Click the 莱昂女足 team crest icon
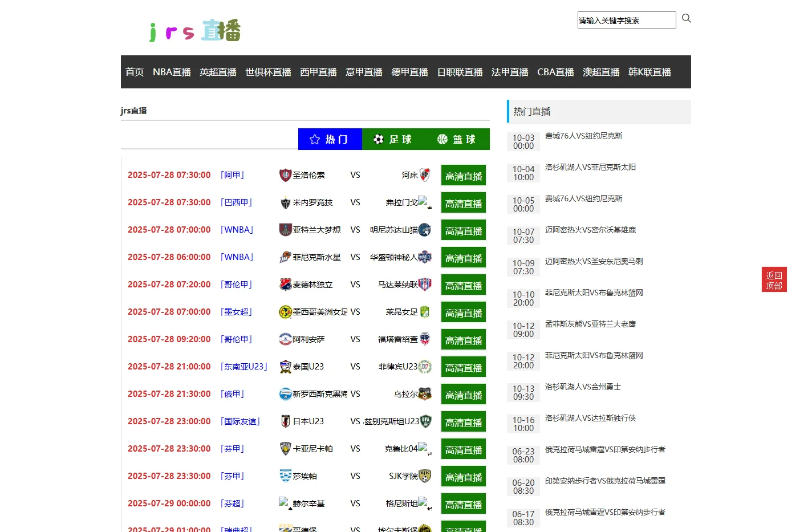The width and height of the screenshot is (812, 532). [x=425, y=312]
